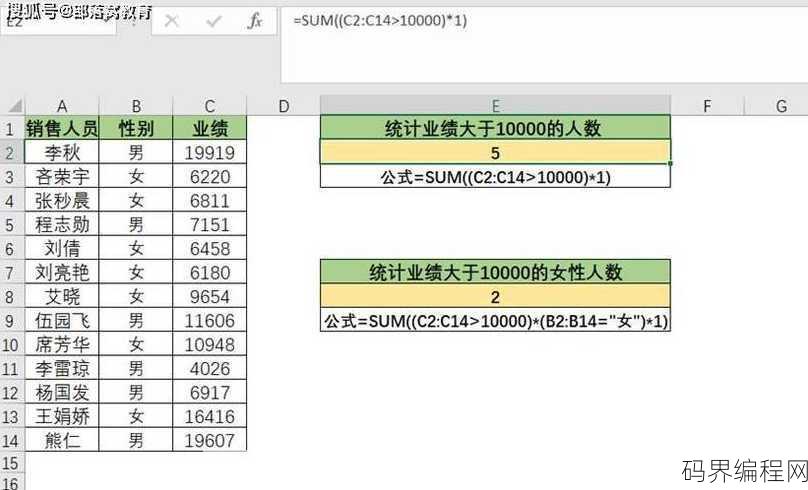Image resolution: width=808 pixels, height=490 pixels.
Task: Click the cancel entry X icon
Action: [x=172, y=21]
